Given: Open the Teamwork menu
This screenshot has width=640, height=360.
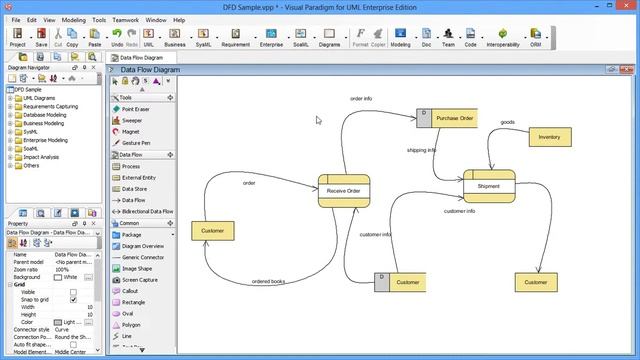Looking at the screenshot, I should click(x=125, y=20).
